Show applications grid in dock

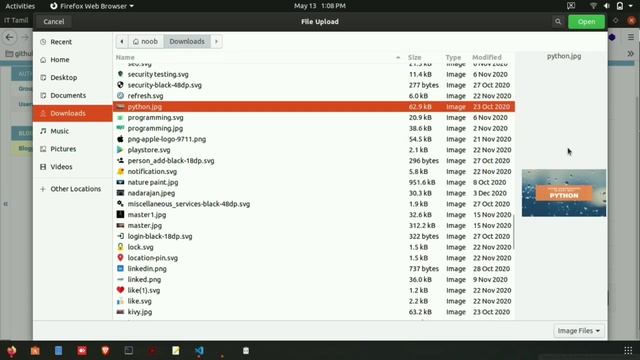628,351
